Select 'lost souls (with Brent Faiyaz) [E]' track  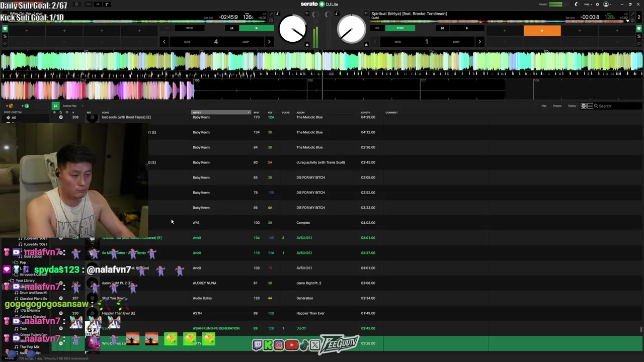(x=126, y=117)
